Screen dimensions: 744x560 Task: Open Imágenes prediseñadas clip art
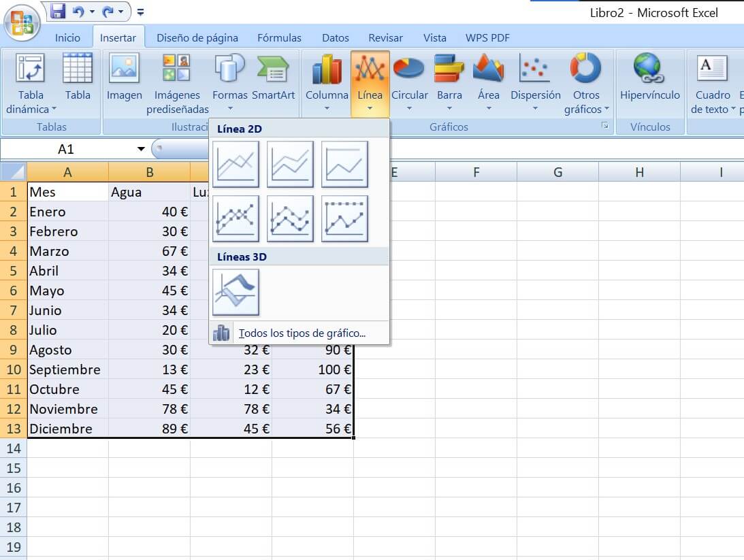[178, 84]
